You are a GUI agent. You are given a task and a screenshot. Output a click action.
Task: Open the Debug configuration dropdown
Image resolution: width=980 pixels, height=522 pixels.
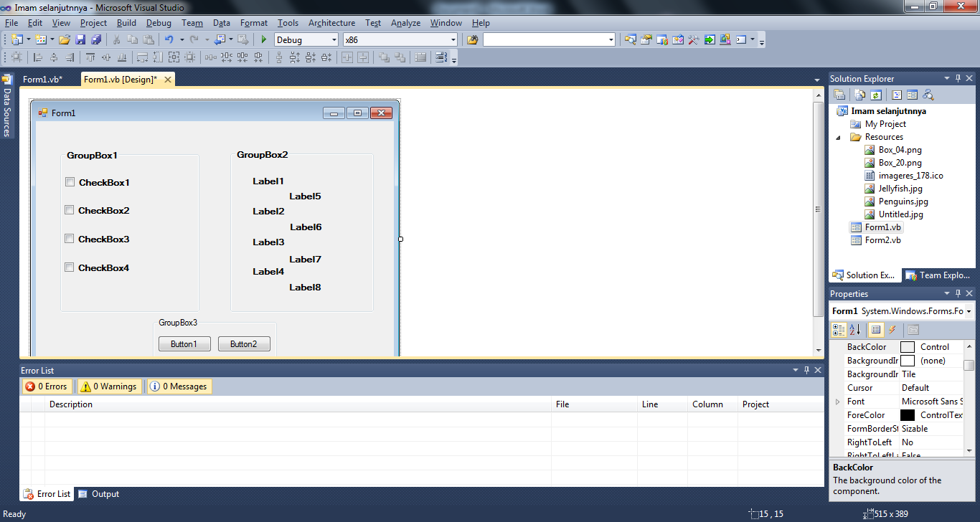(334, 40)
